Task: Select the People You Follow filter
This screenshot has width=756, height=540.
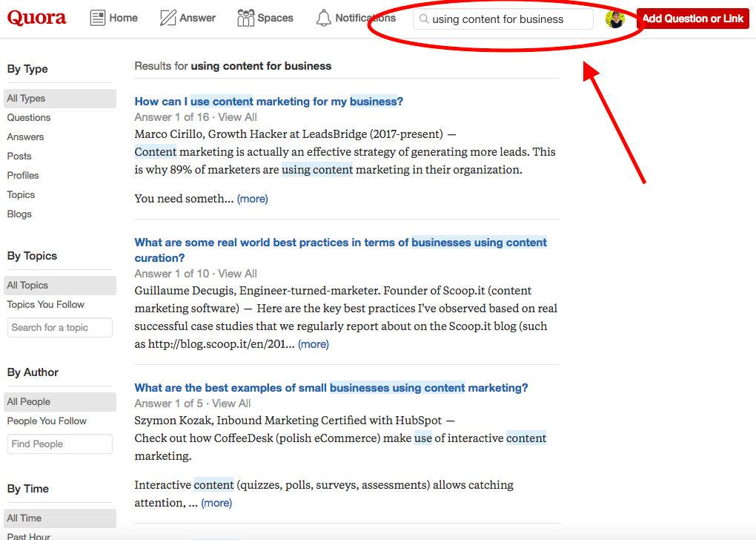Action: [47, 421]
